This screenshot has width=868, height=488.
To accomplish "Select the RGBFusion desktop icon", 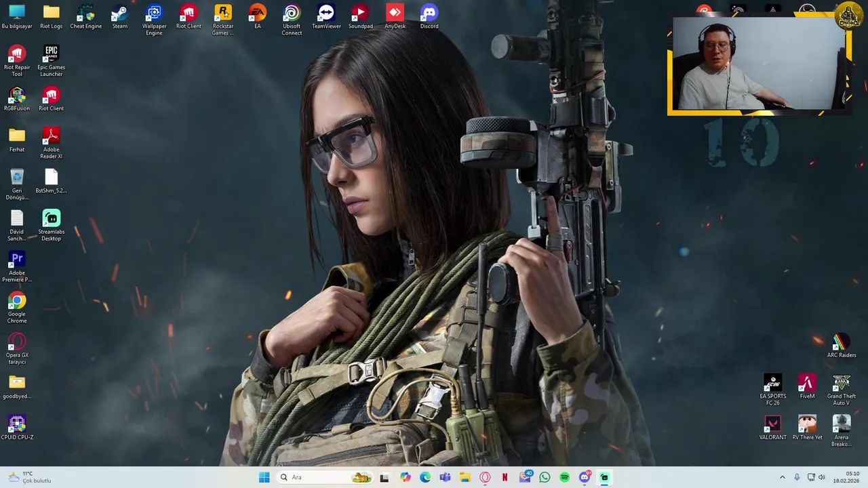I will click(17, 99).
